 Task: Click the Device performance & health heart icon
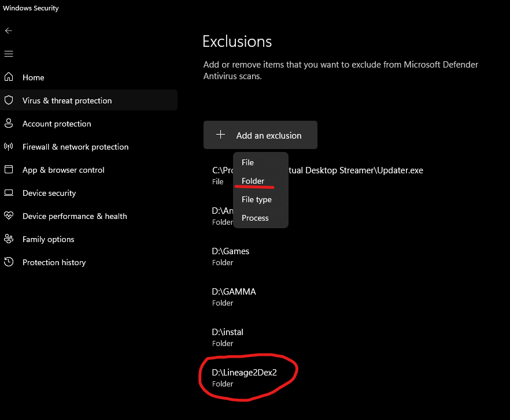[9, 216]
